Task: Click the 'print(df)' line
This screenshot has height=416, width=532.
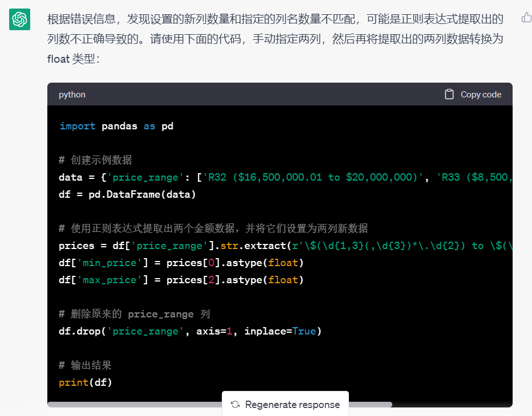Action: [x=85, y=382]
